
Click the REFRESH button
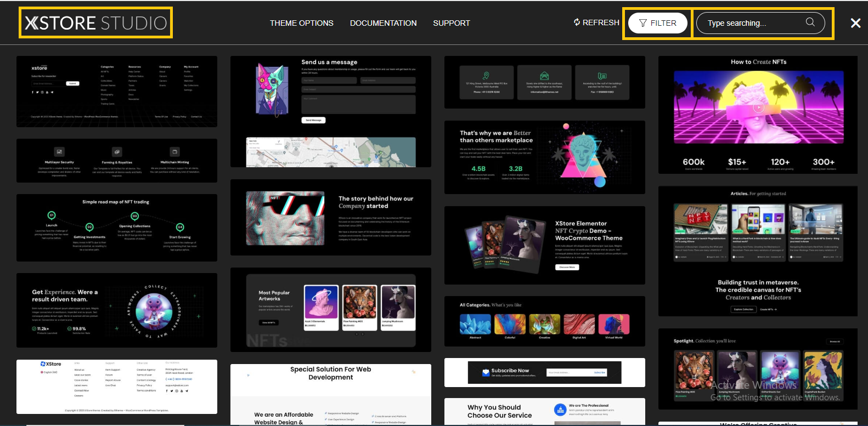click(596, 22)
